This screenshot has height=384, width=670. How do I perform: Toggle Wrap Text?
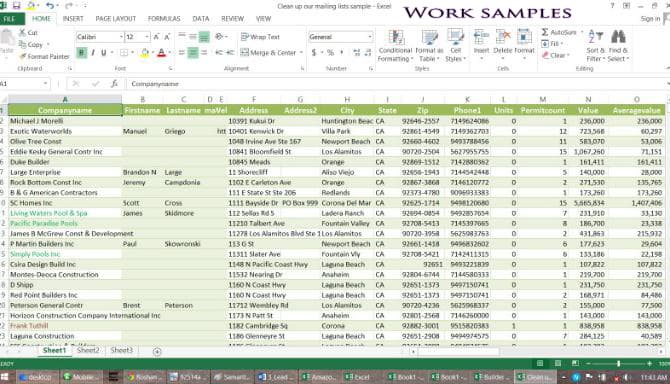pos(260,37)
